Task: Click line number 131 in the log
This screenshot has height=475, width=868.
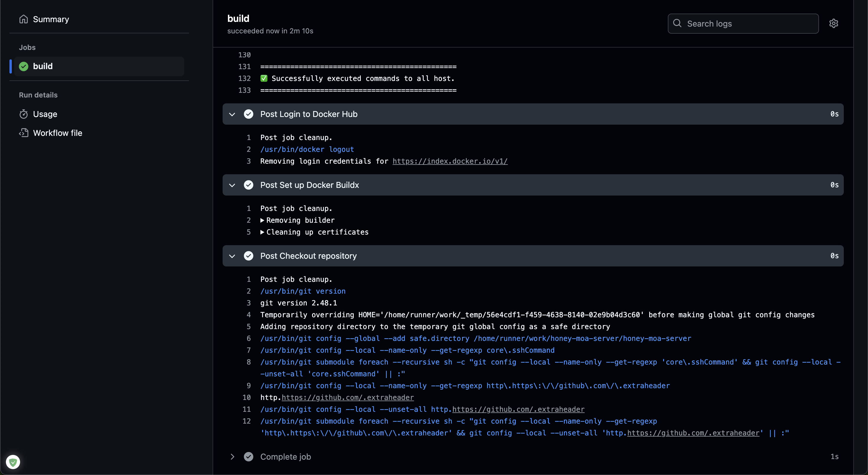Action: (x=244, y=67)
